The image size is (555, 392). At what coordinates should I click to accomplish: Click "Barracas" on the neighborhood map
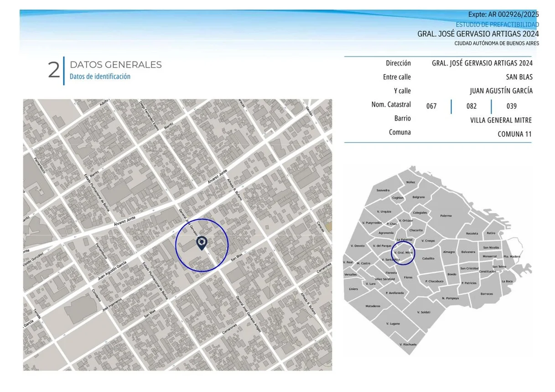pyautogui.click(x=487, y=294)
